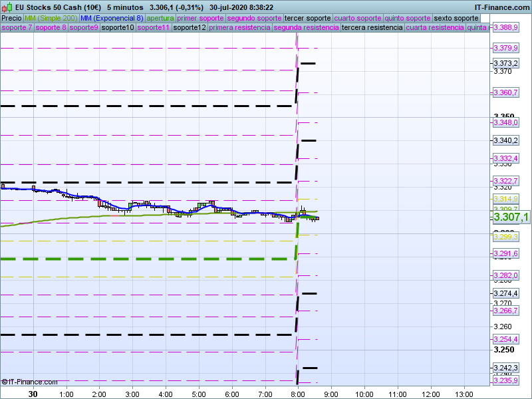532x399 pixels.
Task: Click the green apertura legend swatch
Action: [x=160, y=18]
